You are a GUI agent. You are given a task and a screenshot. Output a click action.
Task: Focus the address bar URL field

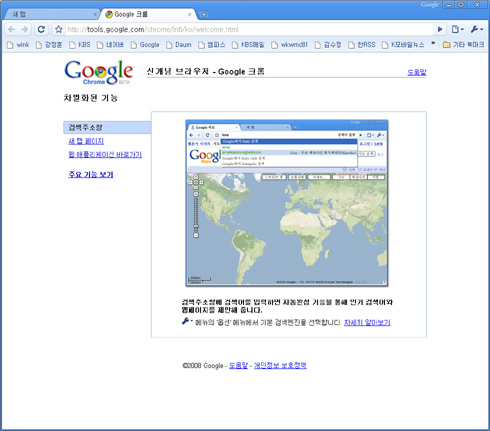click(x=249, y=29)
